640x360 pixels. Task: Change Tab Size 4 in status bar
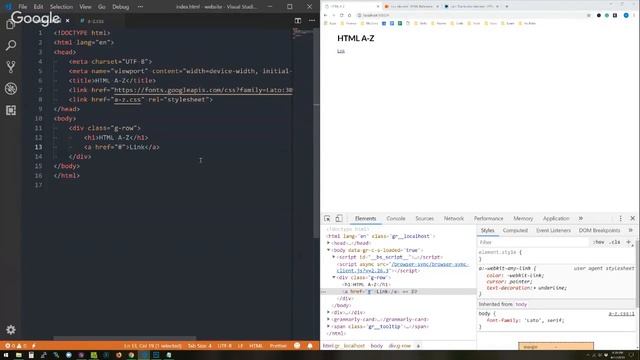200,346
